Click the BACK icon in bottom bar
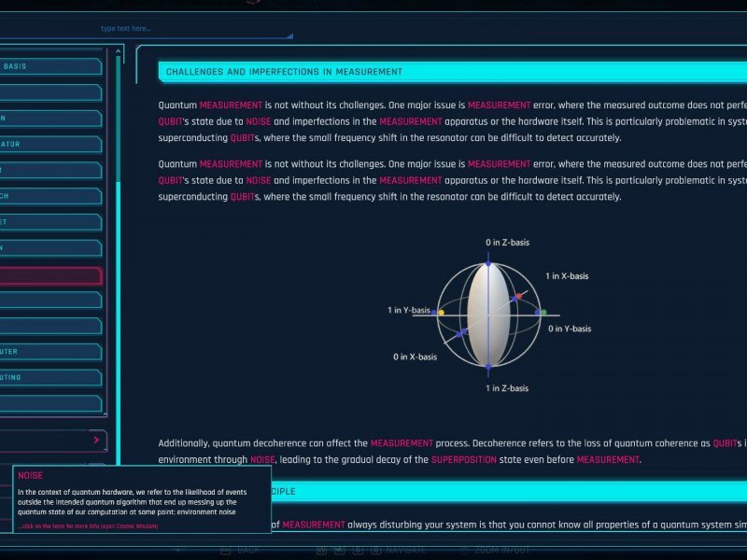Viewport: 747px width, 560px height. pyautogui.click(x=225, y=551)
